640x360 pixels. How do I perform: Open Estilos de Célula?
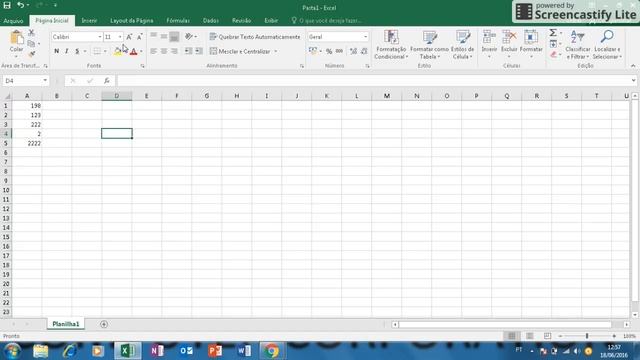click(462, 44)
